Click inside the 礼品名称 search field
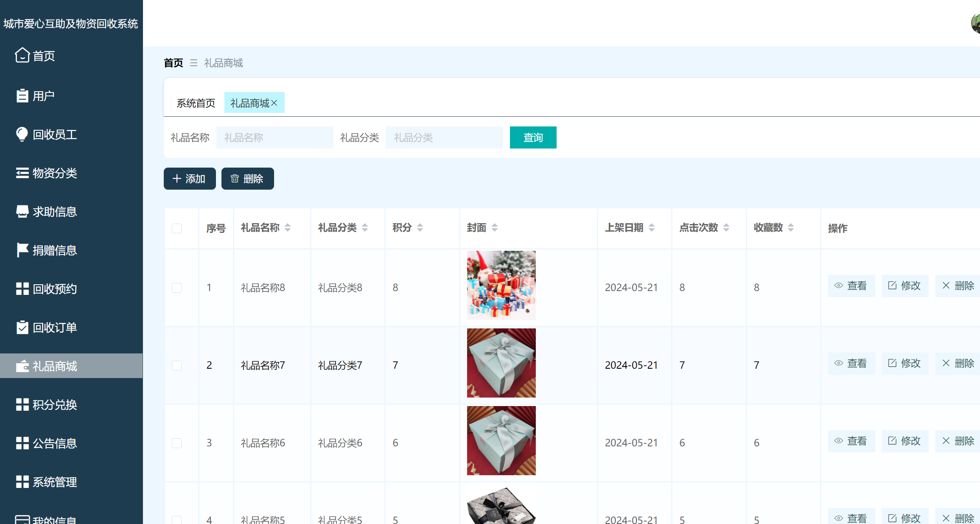 click(274, 137)
